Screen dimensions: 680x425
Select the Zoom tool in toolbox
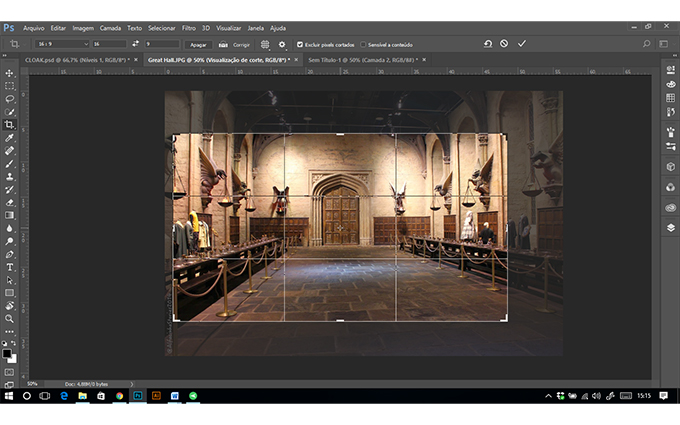(x=9, y=319)
